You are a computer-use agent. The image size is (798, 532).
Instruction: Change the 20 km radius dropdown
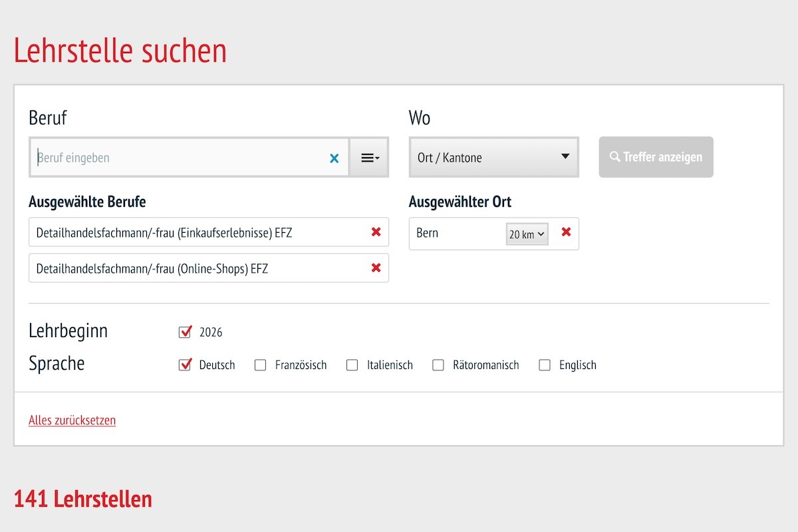click(x=527, y=234)
